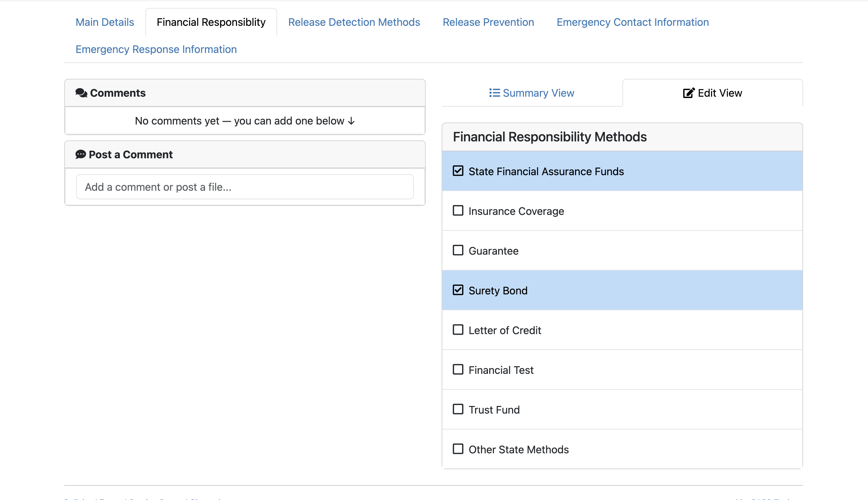The height and width of the screenshot is (500, 868).
Task: Switch to the Summary View tab
Action: click(532, 93)
